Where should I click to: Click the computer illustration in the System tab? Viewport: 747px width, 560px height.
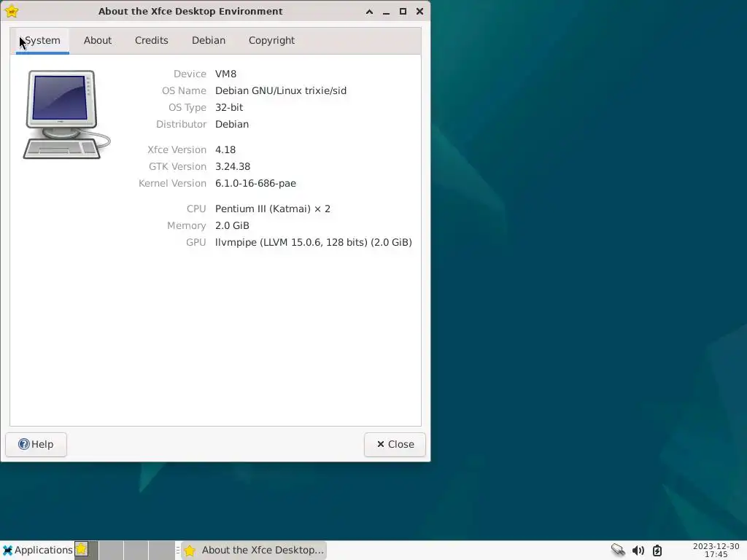click(x=66, y=114)
